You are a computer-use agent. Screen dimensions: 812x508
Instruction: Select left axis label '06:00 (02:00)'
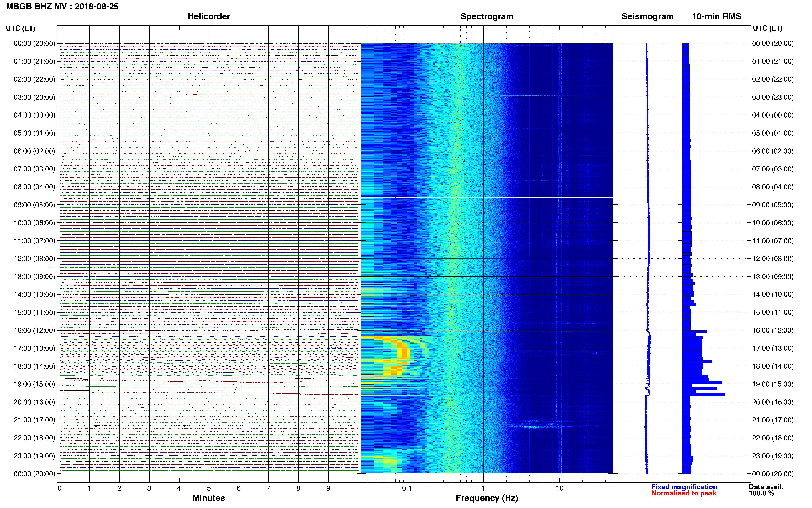coord(34,151)
